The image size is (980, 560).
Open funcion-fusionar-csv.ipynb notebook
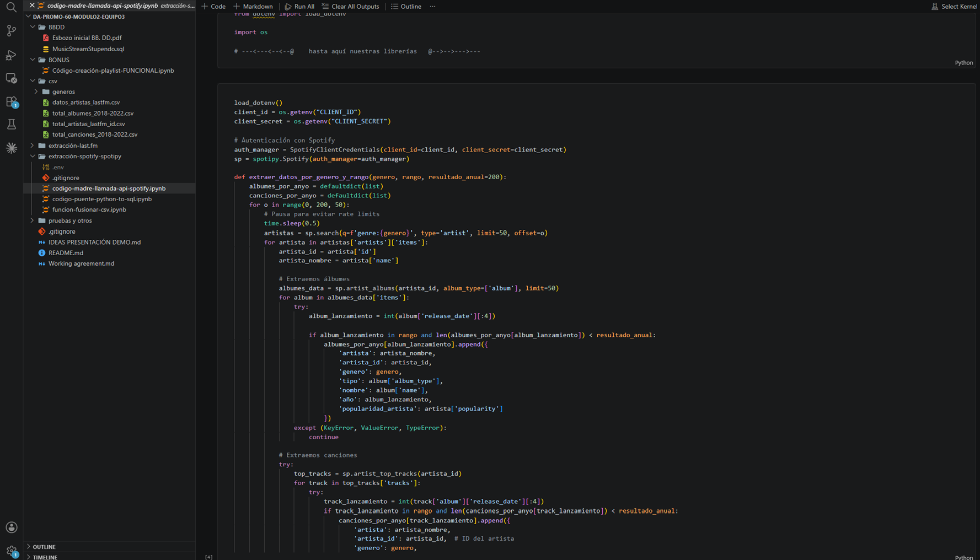(89, 209)
